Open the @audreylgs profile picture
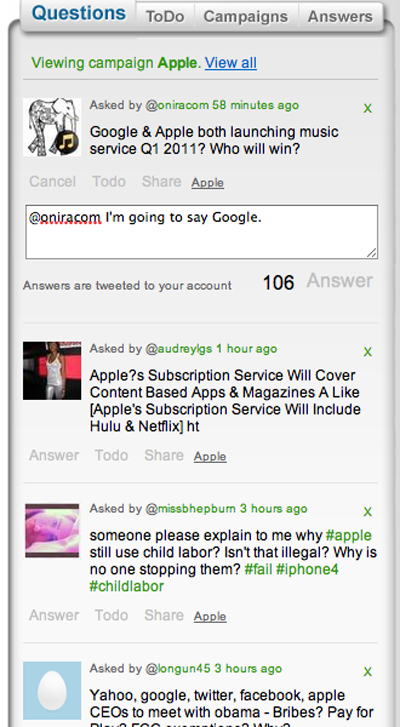This screenshot has width=400, height=727. 52,370
